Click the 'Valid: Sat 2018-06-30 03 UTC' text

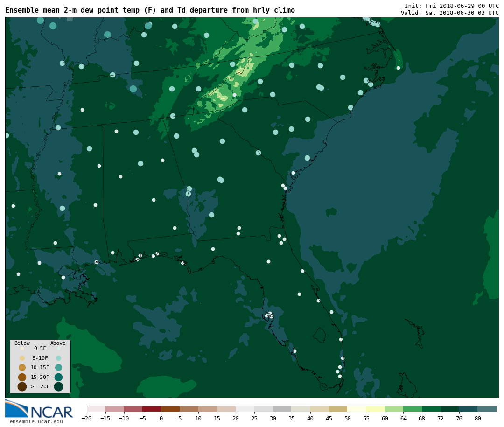(x=450, y=13)
